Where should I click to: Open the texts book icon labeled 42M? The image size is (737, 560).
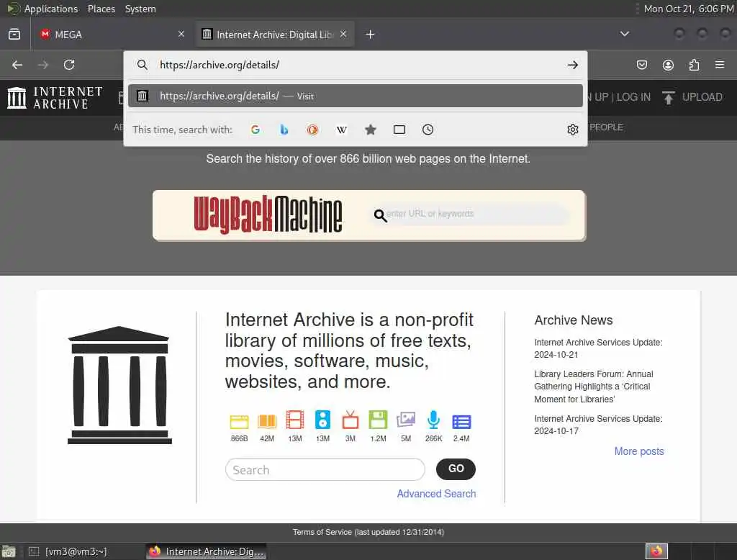pyautogui.click(x=267, y=422)
